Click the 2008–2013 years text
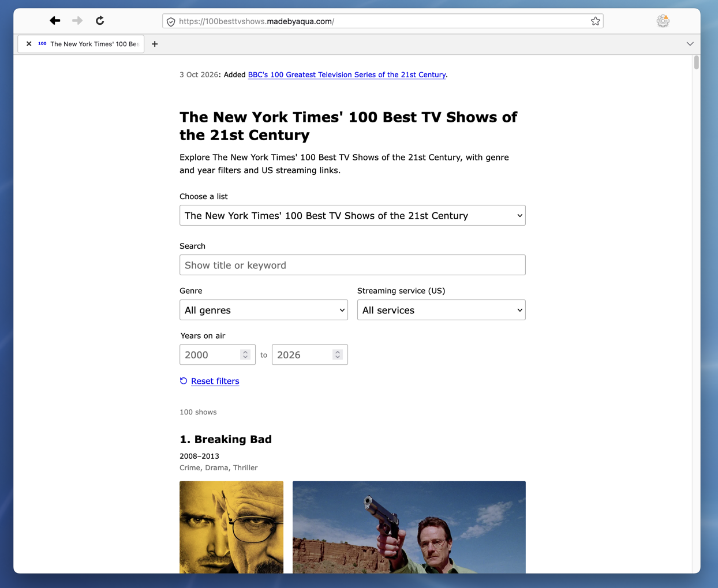718x588 pixels. click(199, 456)
